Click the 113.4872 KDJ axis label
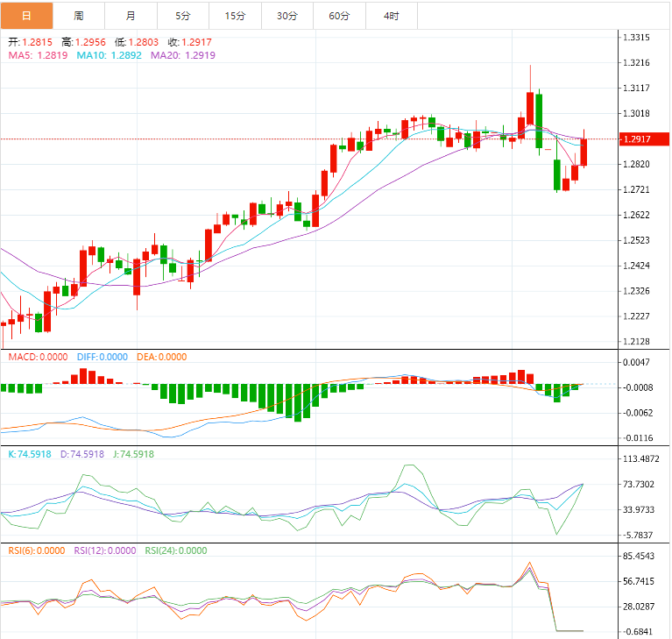This screenshot has width=672, height=639. pos(641,459)
